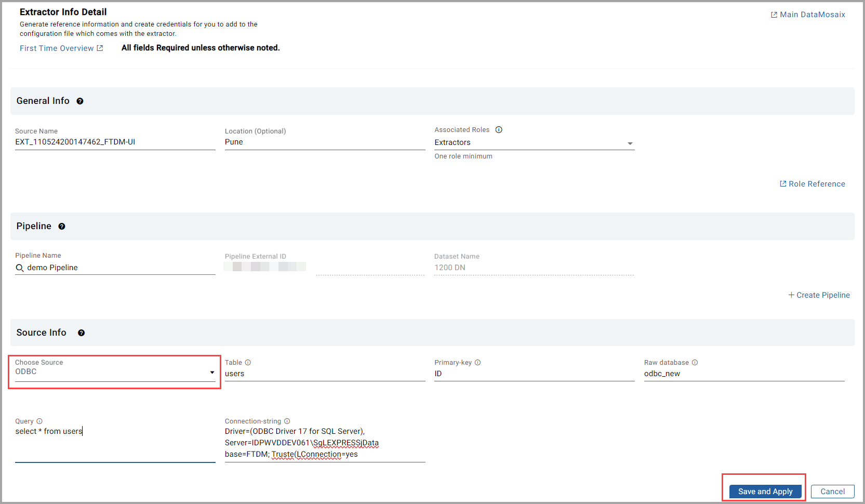Click into the Source Name field
The height and width of the screenshot is (504, 865).
tap(114, 142)
